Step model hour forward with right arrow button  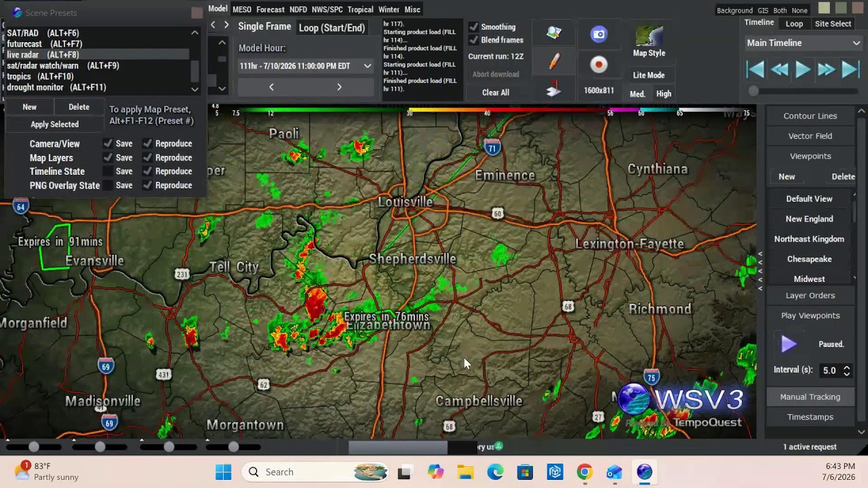click(339, 87)
